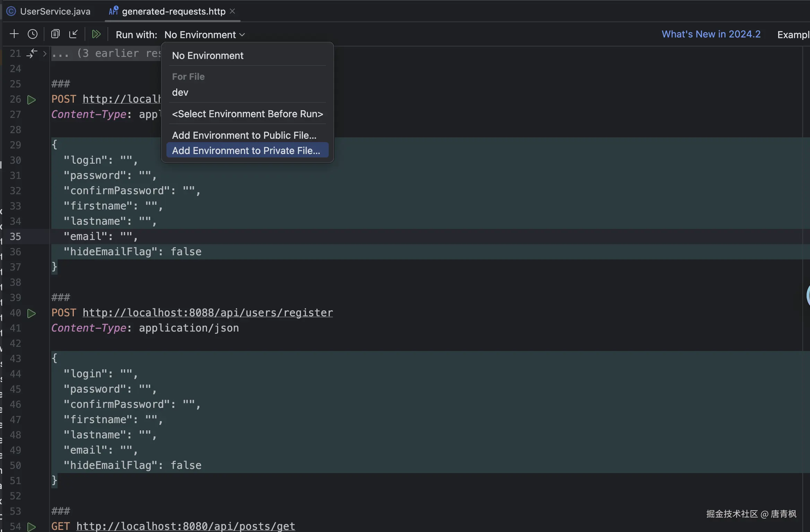This screenshot has height=532, width=810.
Task: Open What's New in 2024.2 link
Action: pyautogui.click(x=711, y=34)
